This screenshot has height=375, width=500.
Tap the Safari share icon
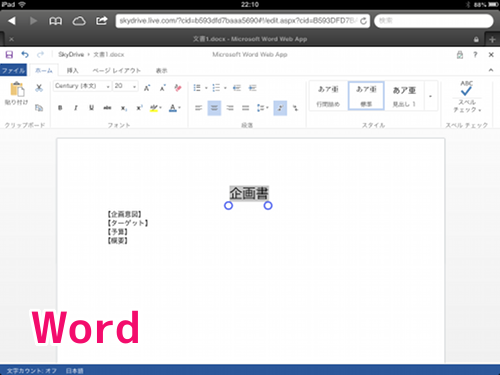click(x=102, y=21)
